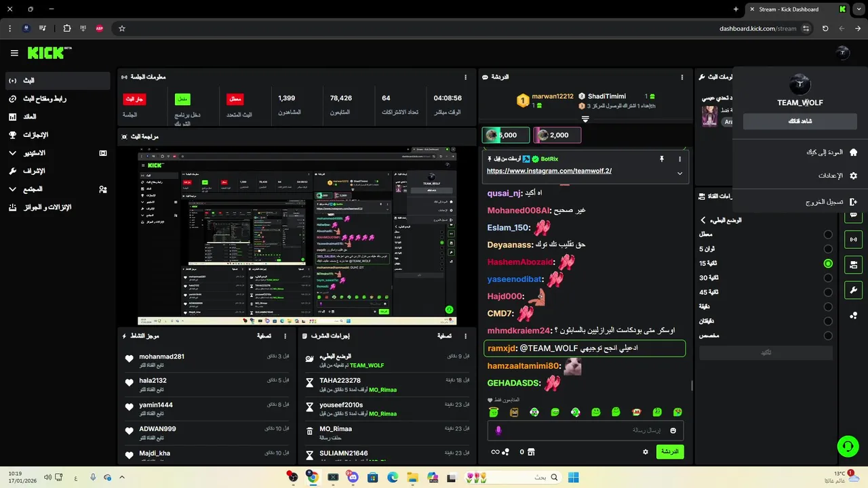The height and width of the screenshot is (488, 868).
Task: Open the الإنجازات sidebar item
Action: click(58, 135)
